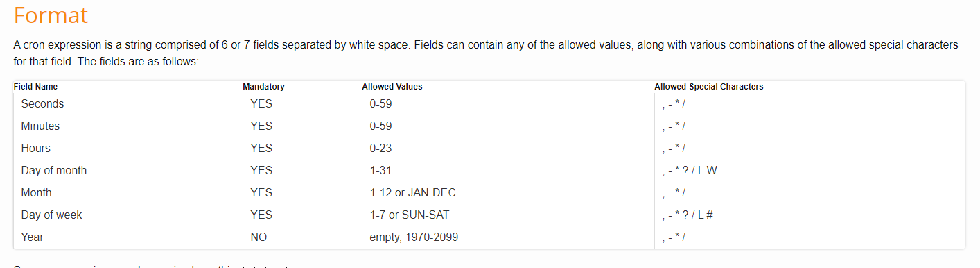Viewport: 980px width, 268px height.
Task: Select the 1-12 or JAN-DEC value cell
Action: coord(413,193)
